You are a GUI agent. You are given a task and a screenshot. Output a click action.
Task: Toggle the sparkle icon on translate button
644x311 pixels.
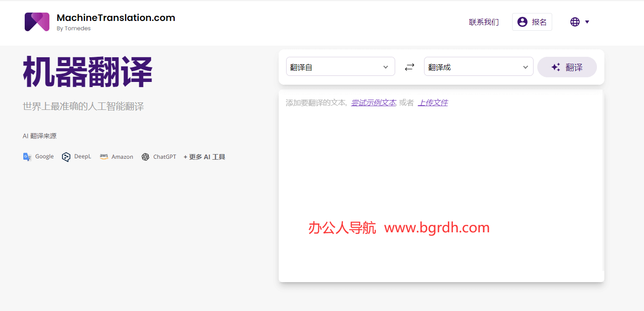pyautogui.click(x=555, y=67)
